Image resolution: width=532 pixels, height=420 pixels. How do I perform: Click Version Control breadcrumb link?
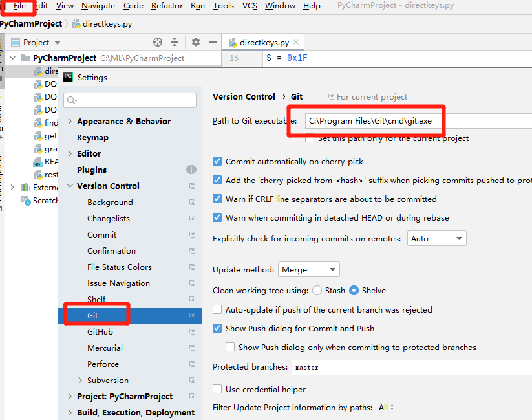pyautogui.click(x=244, y=97)
